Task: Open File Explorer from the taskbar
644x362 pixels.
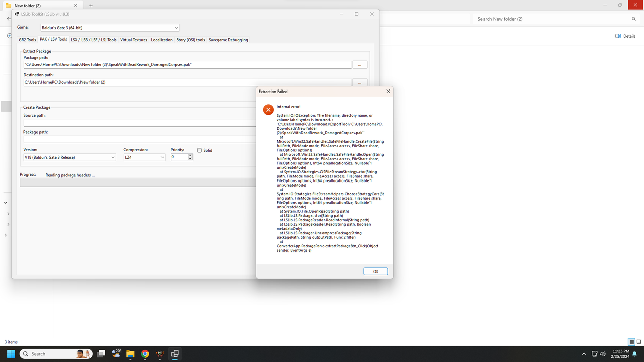Action: [x=130, y=354]
